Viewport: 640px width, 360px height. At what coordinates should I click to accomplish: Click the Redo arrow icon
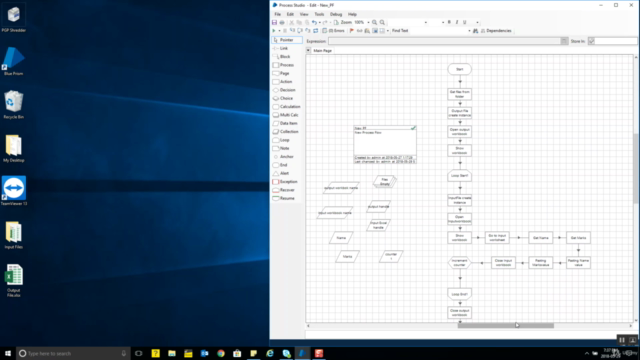click(x=325, y=22)
